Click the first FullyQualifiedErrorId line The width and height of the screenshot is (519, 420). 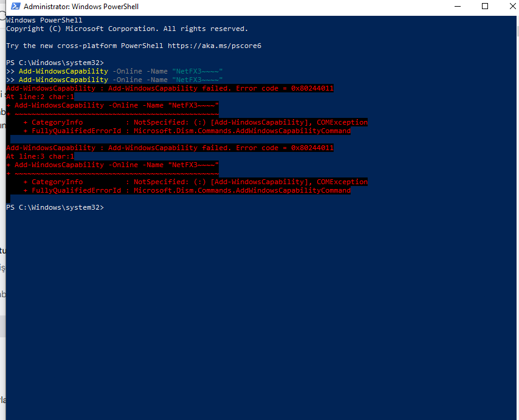click(187, 131)
